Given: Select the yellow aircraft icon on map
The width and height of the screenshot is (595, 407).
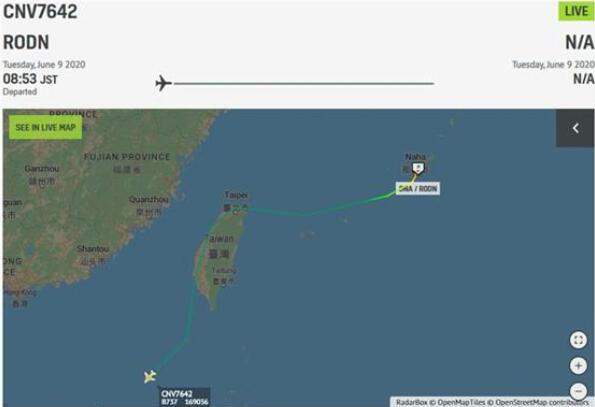Looking at the screenshot, I should pyautogui.click(x=150, y=376).
